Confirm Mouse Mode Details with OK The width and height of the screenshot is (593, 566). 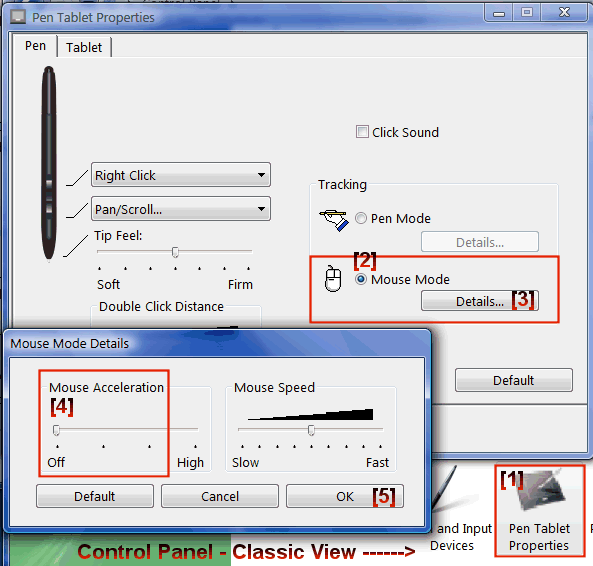pos(345,496)
